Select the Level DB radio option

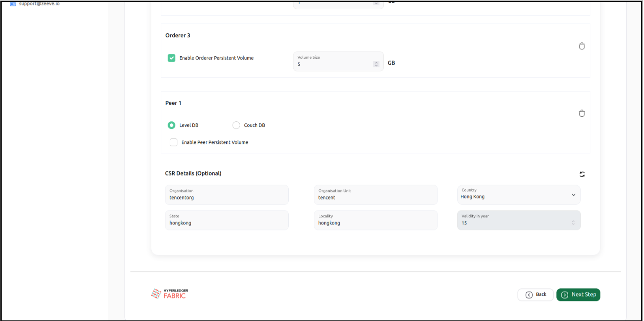(171, 125)
